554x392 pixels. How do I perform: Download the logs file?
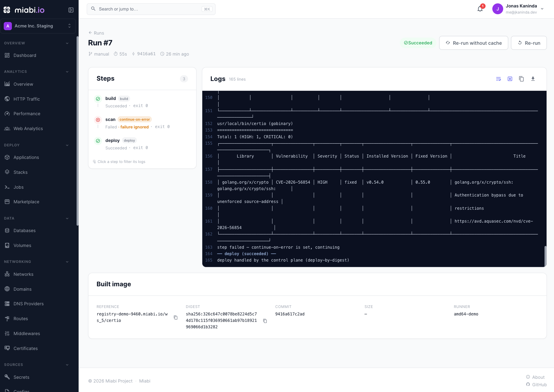pos(533,79)
